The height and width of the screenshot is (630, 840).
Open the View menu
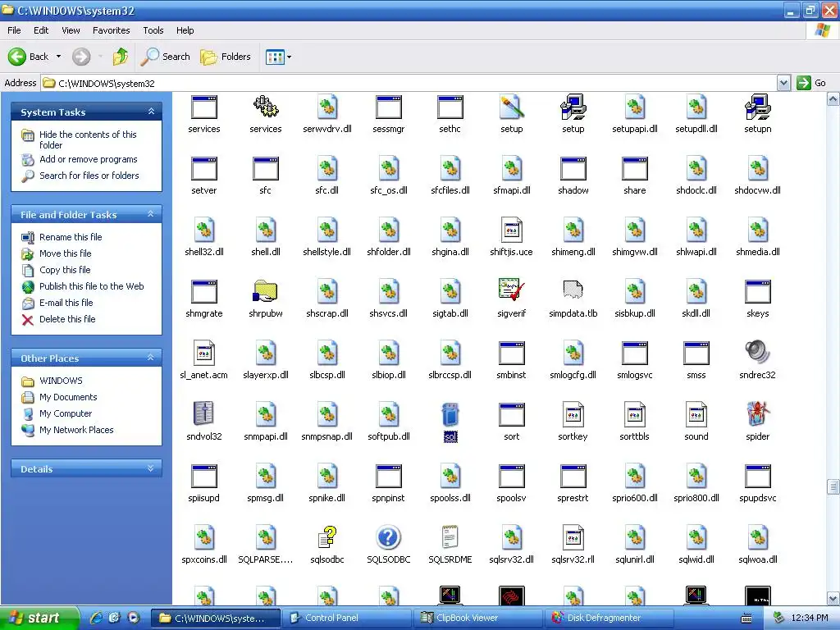coord(71,30)
